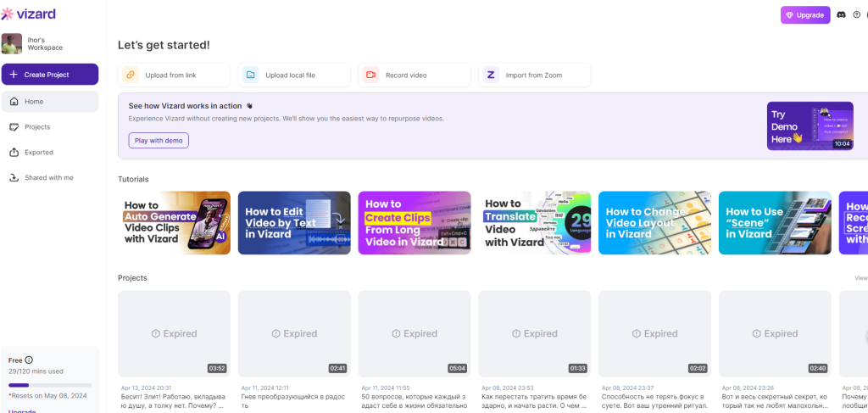
Task: Click the minutes used progress bar
Action: (50, 385)
